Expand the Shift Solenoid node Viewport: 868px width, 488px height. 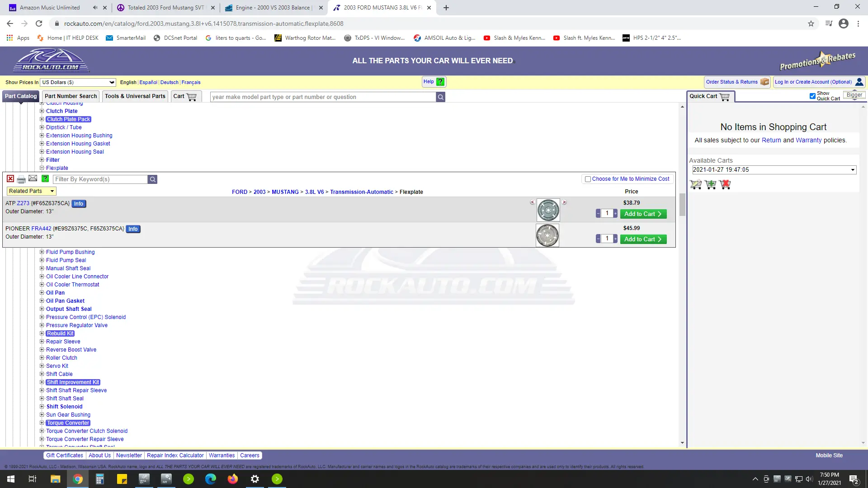[42, 407]
